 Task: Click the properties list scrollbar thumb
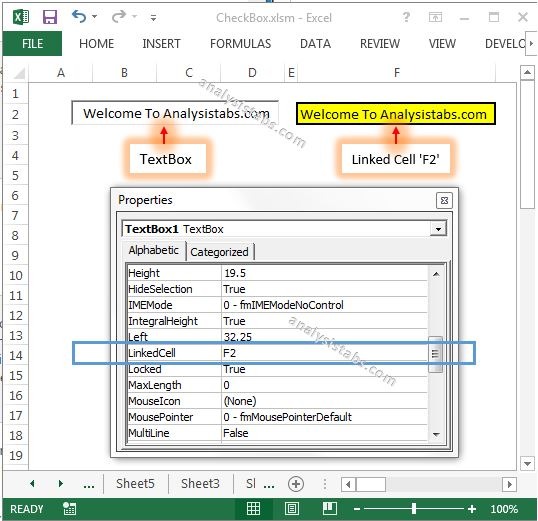(435, 354)
